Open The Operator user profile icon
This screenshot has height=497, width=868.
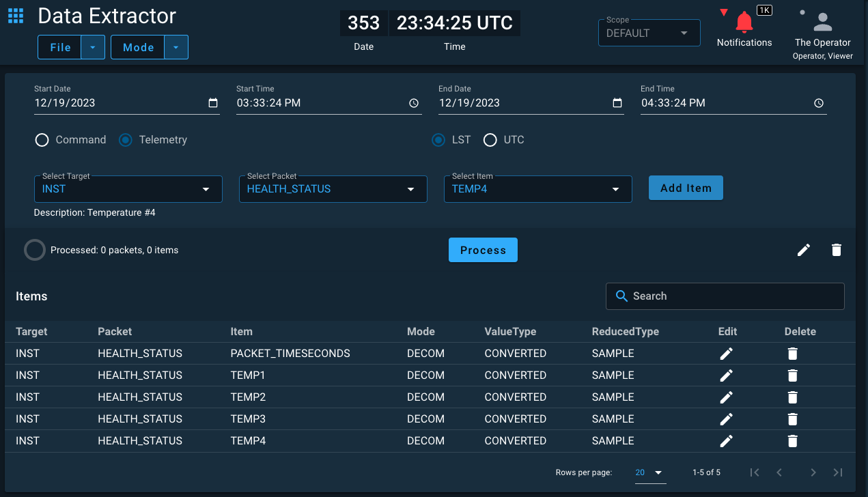[823, 22]
